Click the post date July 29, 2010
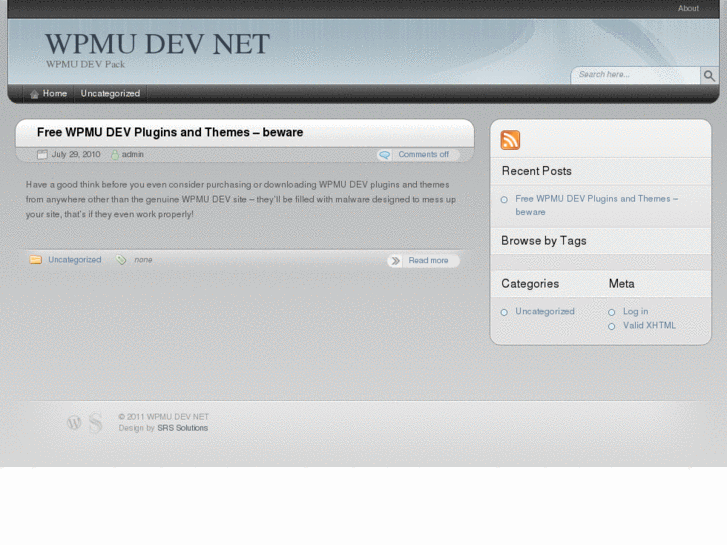This screenshot has width=727, height=545. (x=76, y=154)
